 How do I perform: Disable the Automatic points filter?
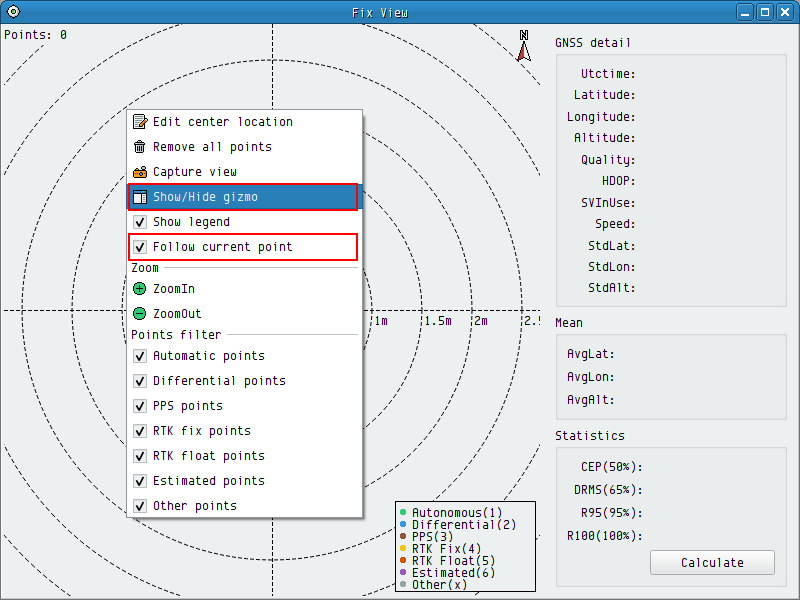pyautogui.click(x=140, y=356)
